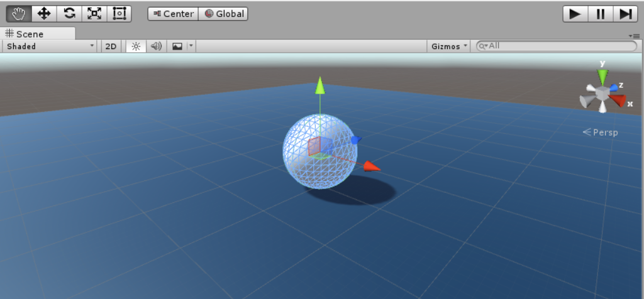Select the Rect Transform tool
Viewport: 644px width, 299px height.
(119, 14)
